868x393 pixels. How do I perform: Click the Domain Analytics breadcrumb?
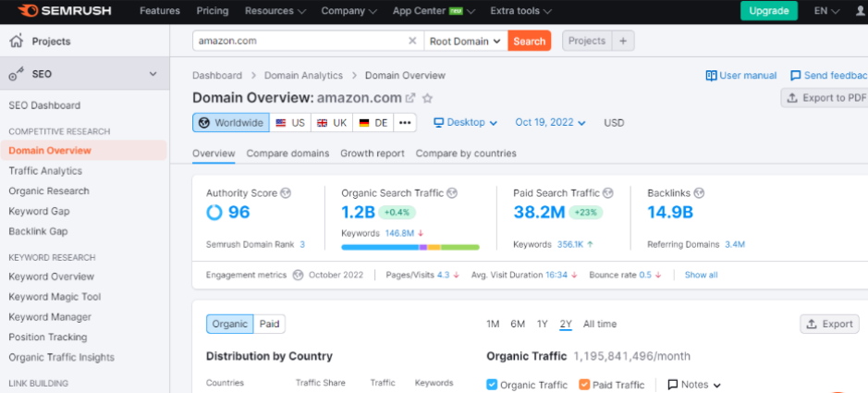coord(303,75)
